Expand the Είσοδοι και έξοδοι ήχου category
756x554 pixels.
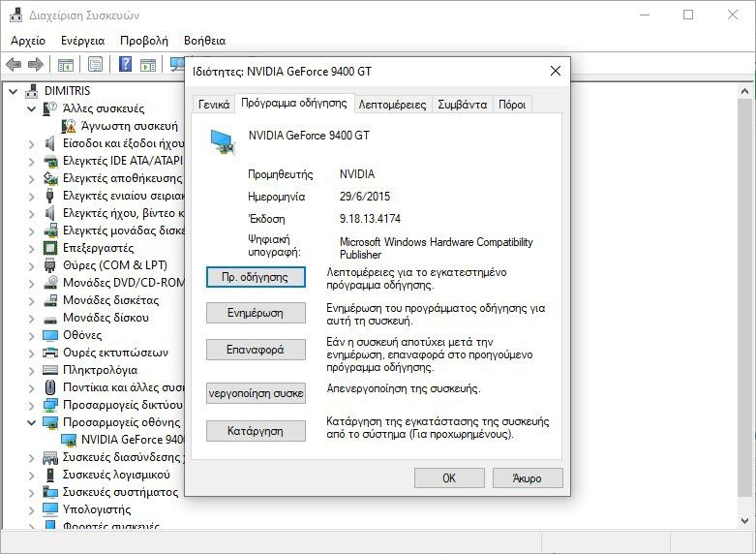32,143
